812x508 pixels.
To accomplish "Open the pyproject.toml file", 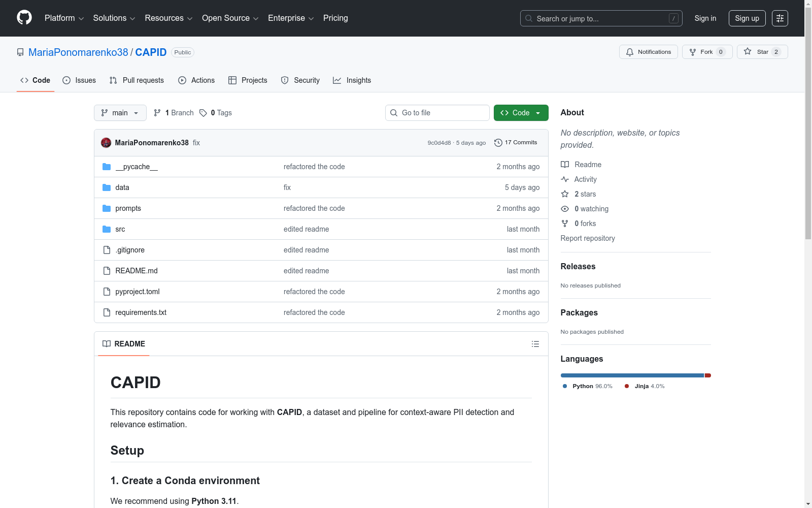I will 138,292.
